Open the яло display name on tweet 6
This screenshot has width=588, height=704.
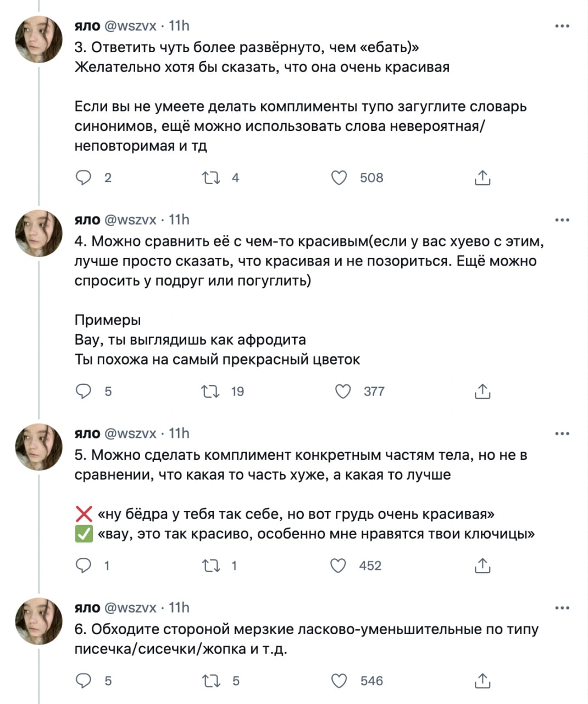87,608
